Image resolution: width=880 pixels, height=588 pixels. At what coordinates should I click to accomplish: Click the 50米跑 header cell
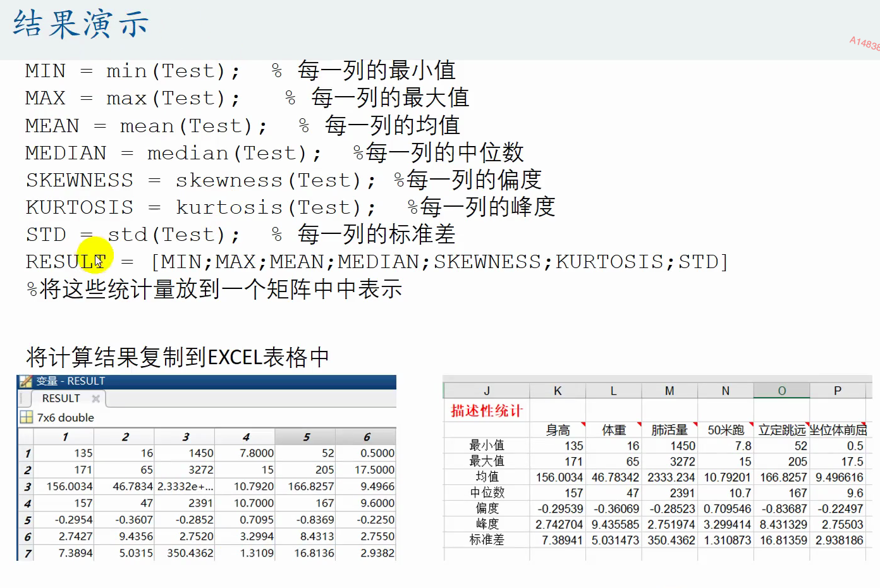point(726,430)
